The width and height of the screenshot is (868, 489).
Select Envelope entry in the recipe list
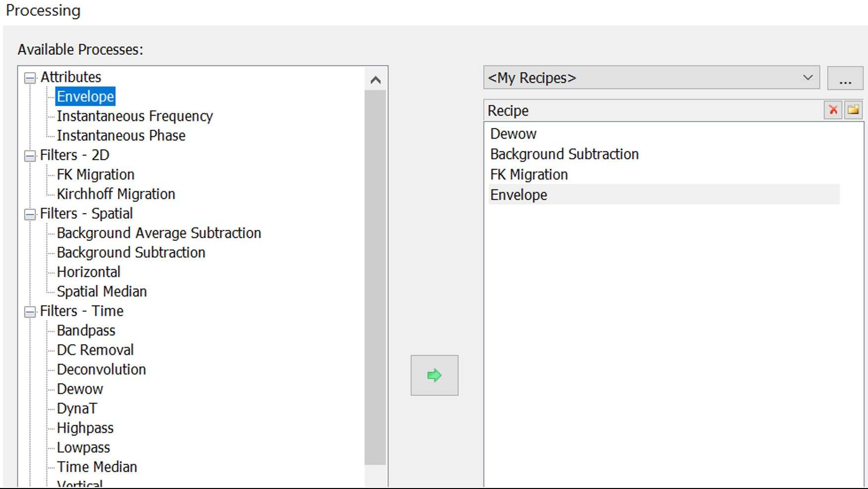[518, 195]
